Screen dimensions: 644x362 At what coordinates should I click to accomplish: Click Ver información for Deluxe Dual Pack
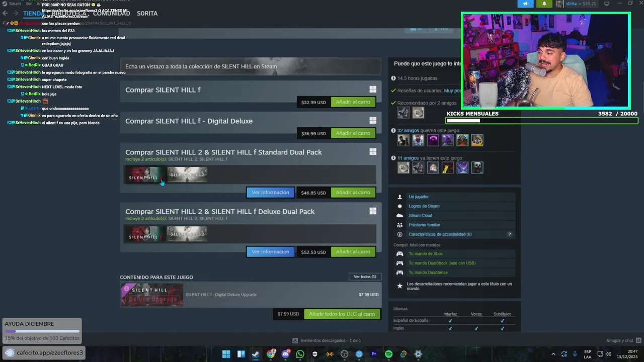point(271,252)
